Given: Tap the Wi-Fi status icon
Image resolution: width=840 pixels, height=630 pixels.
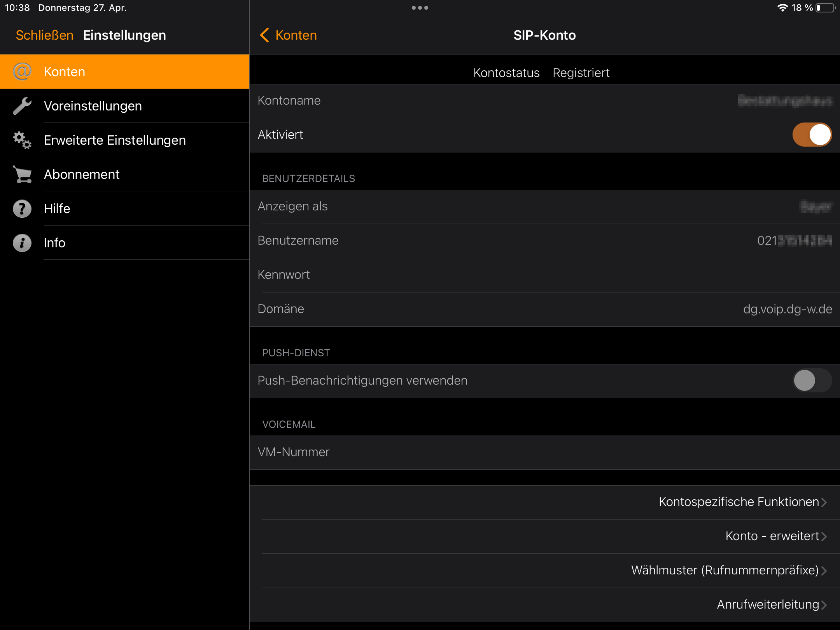Looking at the screenshot, I should coord(782,8).
